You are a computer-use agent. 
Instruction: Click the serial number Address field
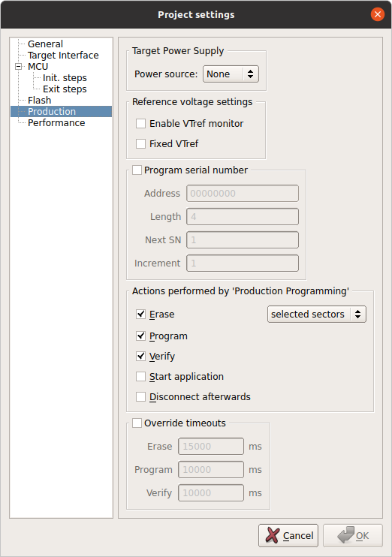point(243,193)
